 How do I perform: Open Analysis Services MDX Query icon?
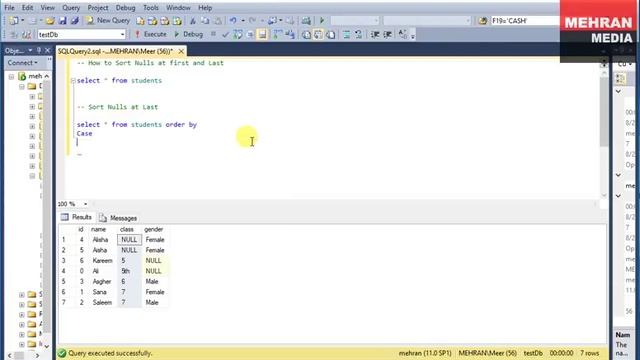point(153,20)
